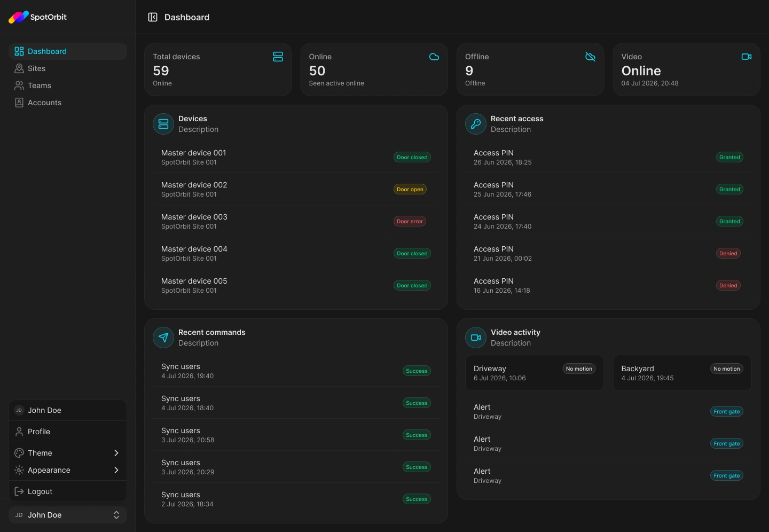Open the Dashboard menu item
The image size is (769, 532).
[68, 51]
